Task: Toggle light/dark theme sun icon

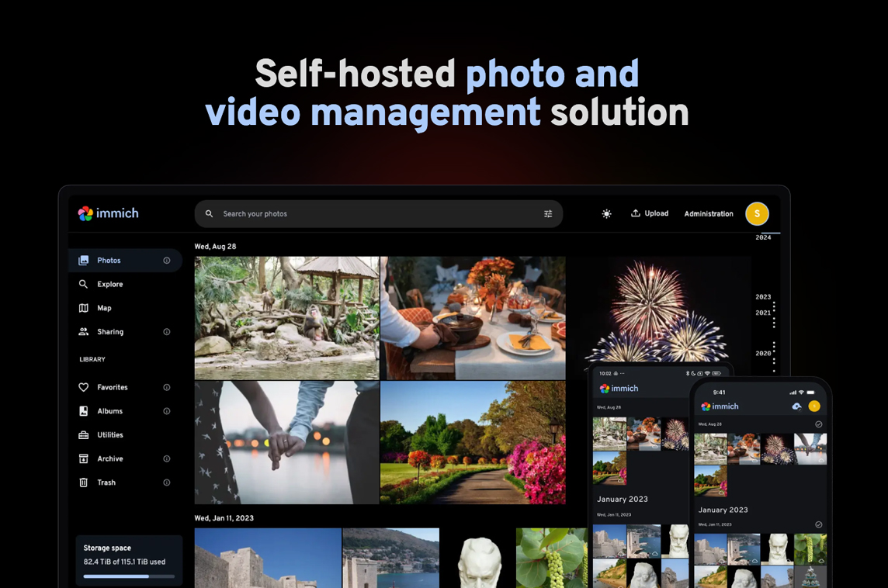Action: (x=606, y=214)
